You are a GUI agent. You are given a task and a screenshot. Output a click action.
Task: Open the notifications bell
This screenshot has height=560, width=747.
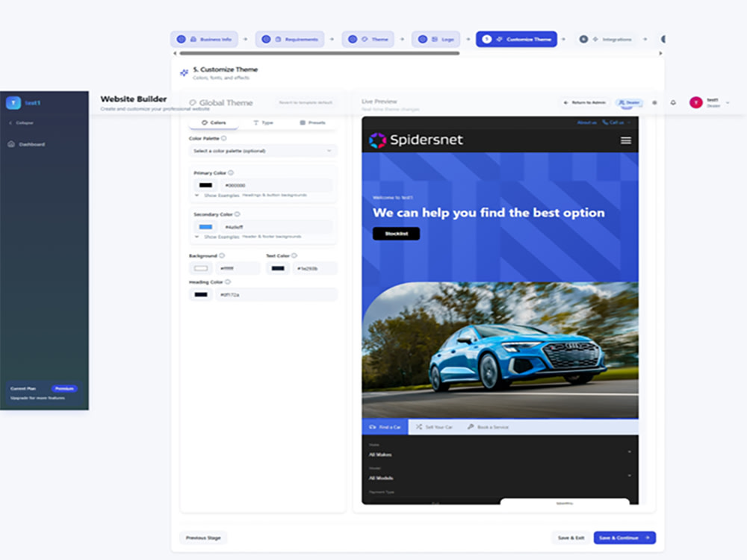(673, 102)
